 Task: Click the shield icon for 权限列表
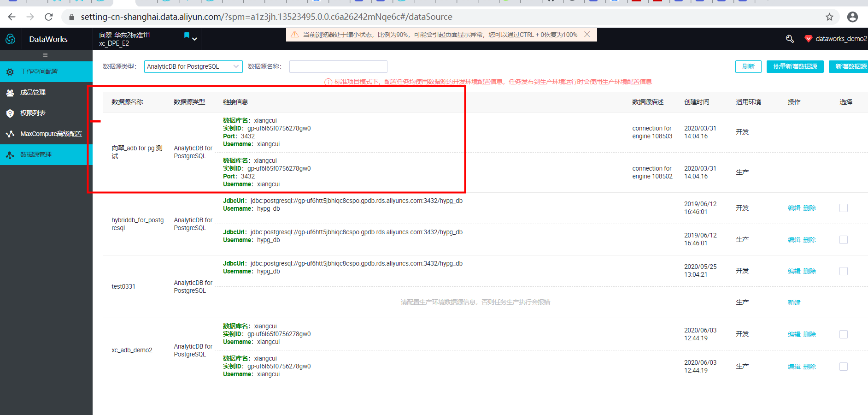coord(10,113)
